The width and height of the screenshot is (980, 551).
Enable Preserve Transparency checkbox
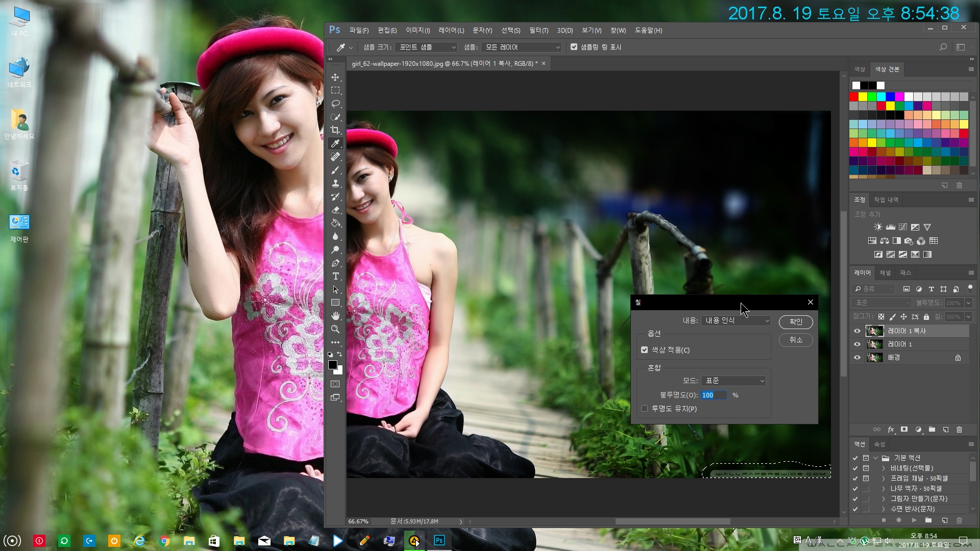point(644,409)
